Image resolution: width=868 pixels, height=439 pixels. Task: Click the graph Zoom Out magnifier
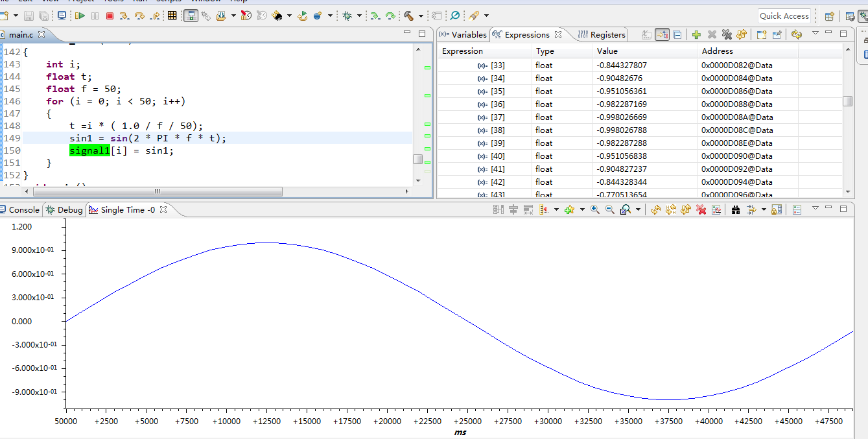[610, 209]
